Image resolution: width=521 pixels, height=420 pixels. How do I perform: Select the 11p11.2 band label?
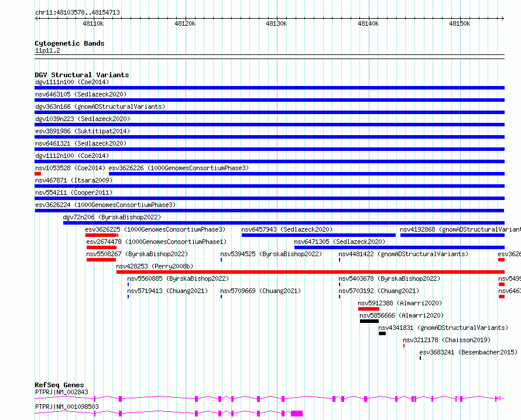pyautogui.click(x=47, y=50)
